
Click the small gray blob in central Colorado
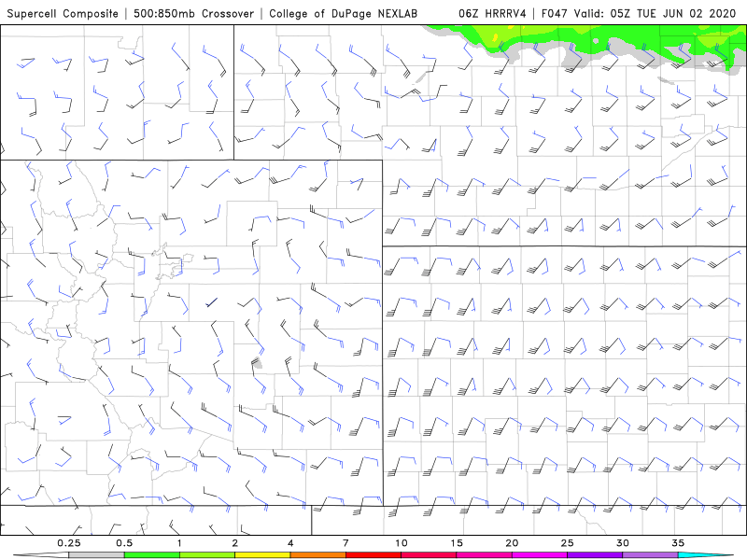pos(258,363)
